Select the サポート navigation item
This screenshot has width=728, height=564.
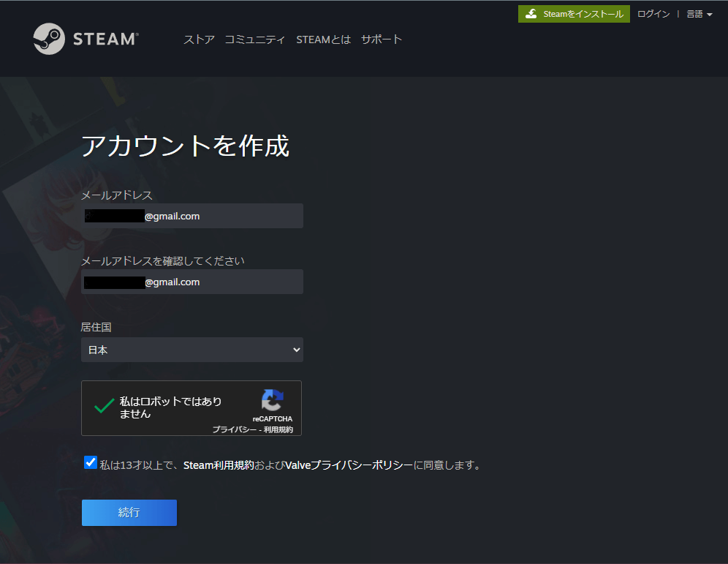[382, 40]
